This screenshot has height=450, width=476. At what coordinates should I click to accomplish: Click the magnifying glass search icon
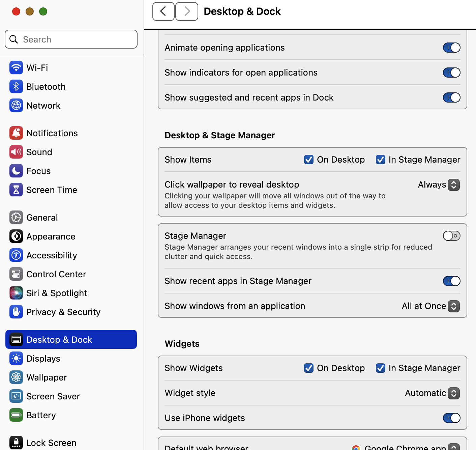(x=14, y=39)
